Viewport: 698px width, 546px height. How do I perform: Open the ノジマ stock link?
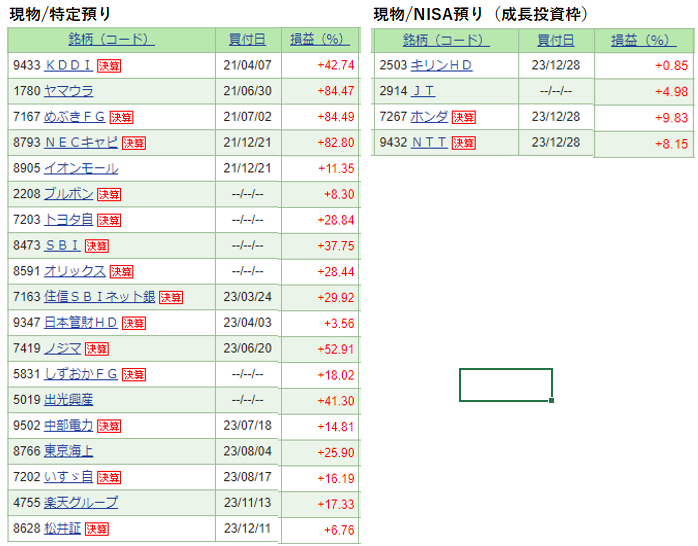pos(62,349)
